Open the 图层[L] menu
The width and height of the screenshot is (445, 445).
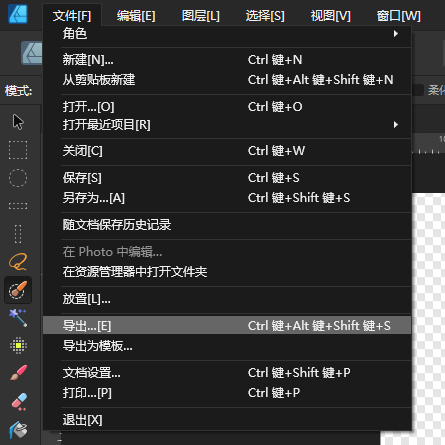click(201, 16)
